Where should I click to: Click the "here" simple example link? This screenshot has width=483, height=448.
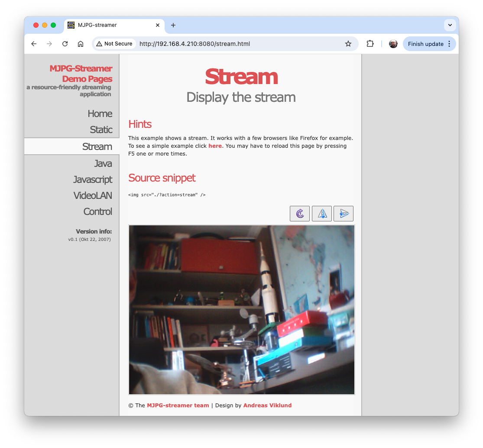215,146
